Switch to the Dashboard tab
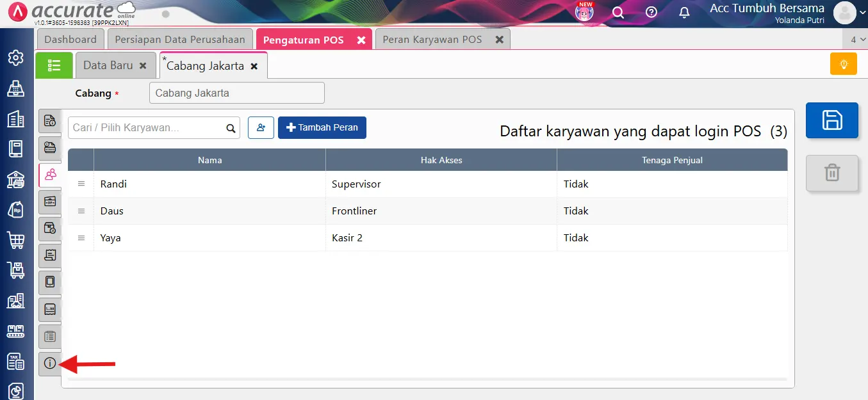 70,40
